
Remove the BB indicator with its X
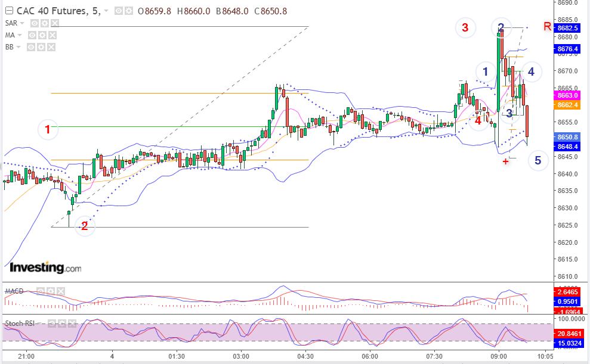(51, 47)
